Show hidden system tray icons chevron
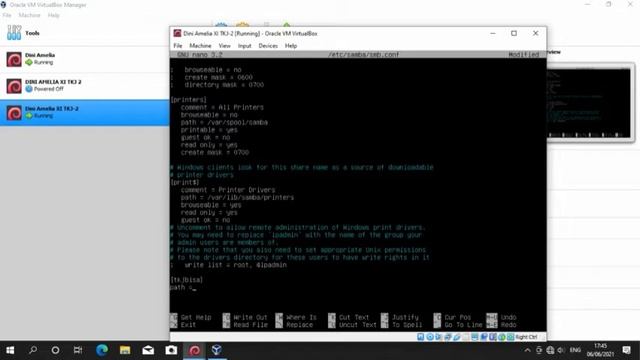 (527, 350)
